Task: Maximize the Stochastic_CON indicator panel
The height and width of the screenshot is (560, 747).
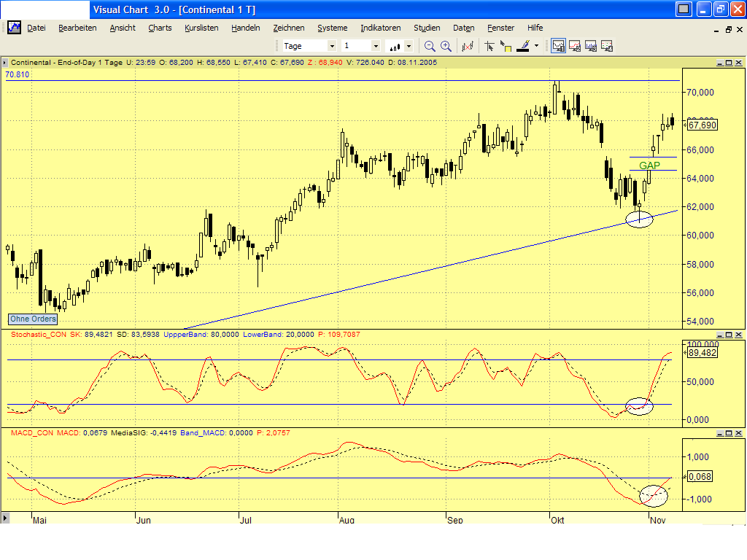Action: (x=728, y=335)
